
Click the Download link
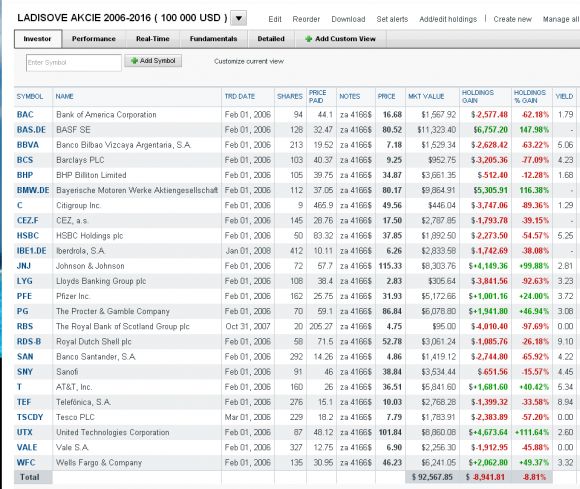coord(348,19)
